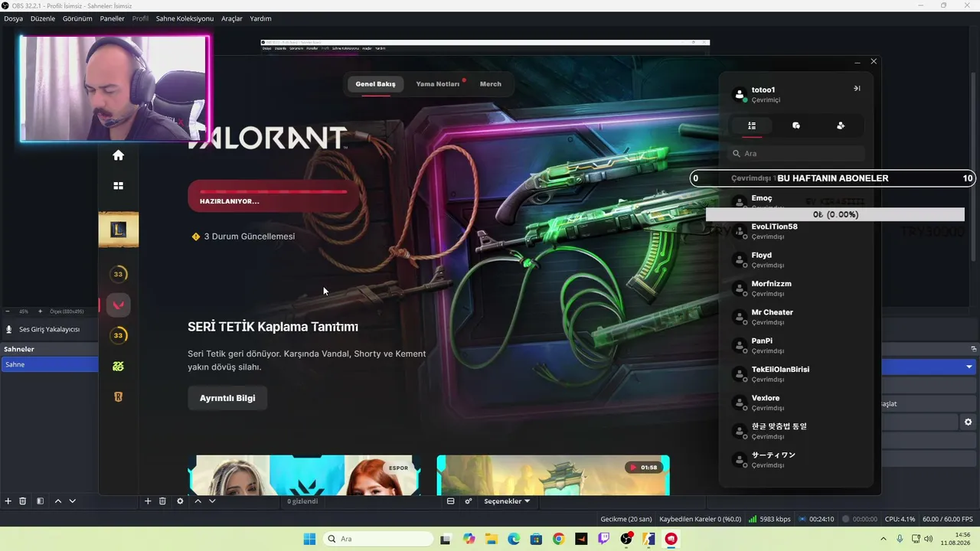Viewport: 980px width, 551px height.
Task: Open source properties gear icon
Action: click(180, 501)
